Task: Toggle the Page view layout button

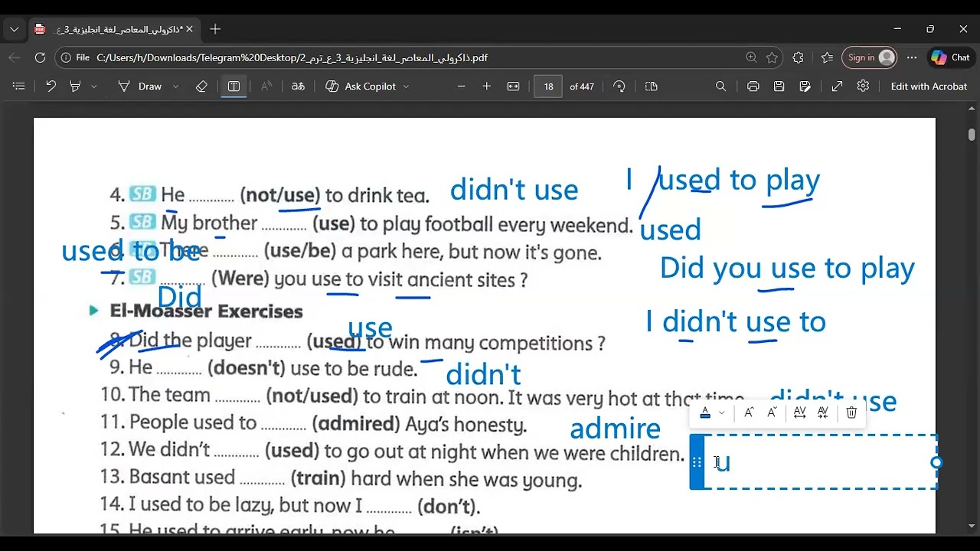Action: (652, 86)
